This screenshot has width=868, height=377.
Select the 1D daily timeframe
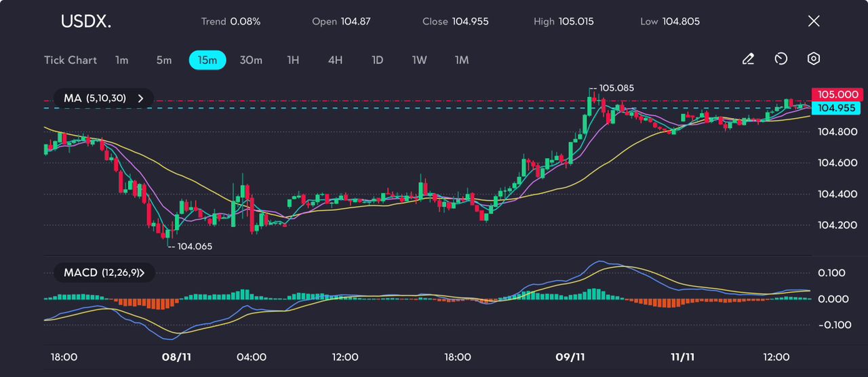378,60
